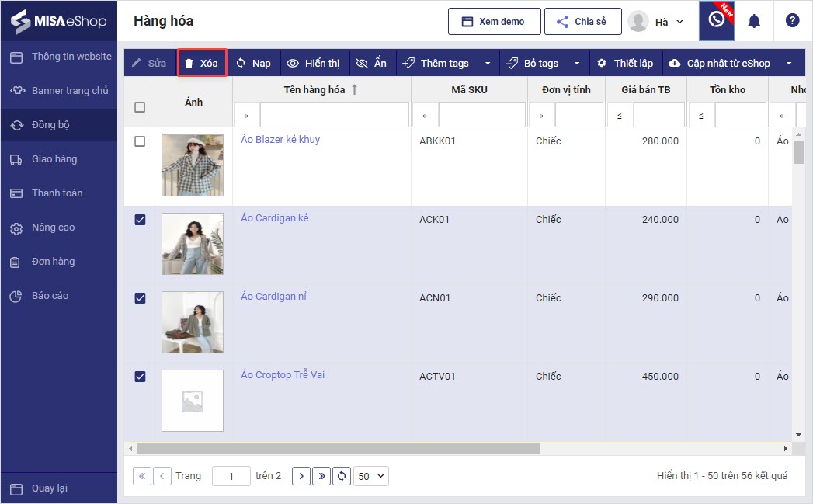Open the Áo Croptop Trễ Vai product link
This screenshot has height=504, width=813.
click(x=283, y=375)
